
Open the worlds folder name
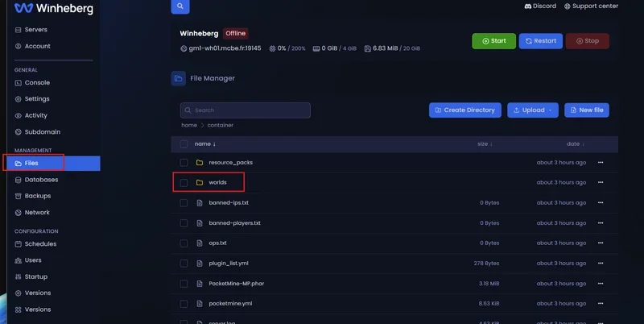(217, 183)
